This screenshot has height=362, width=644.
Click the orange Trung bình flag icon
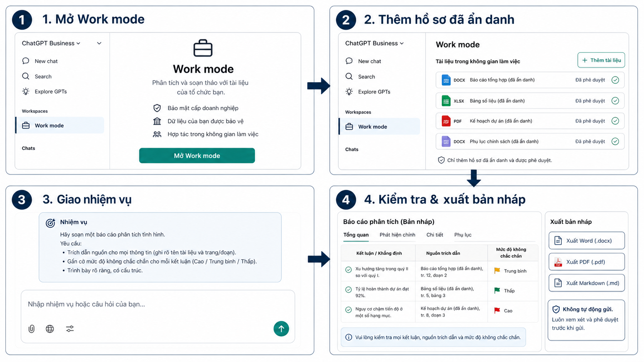[497, 271]
